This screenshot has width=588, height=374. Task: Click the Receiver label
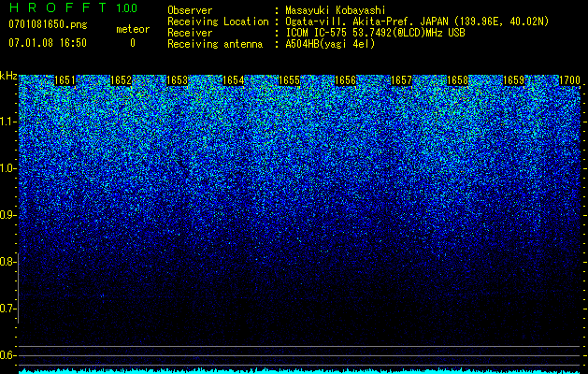190,33
